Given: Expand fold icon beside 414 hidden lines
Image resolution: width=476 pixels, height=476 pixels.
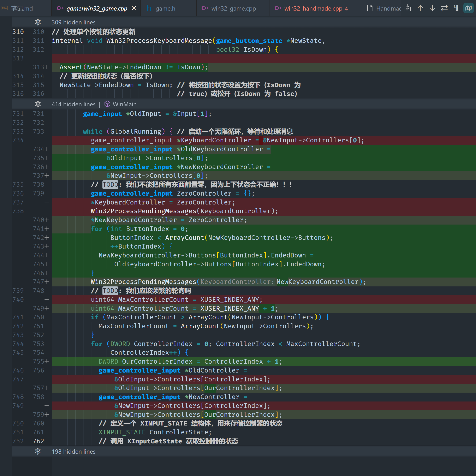Looking at the screenshot, I should 38,104.
